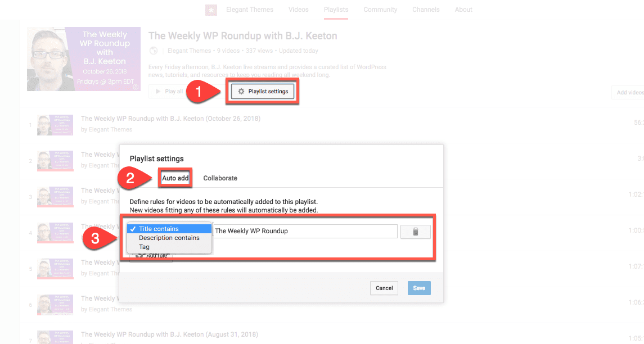Click the star channel icon in the top navigation

tap(210, 10)
